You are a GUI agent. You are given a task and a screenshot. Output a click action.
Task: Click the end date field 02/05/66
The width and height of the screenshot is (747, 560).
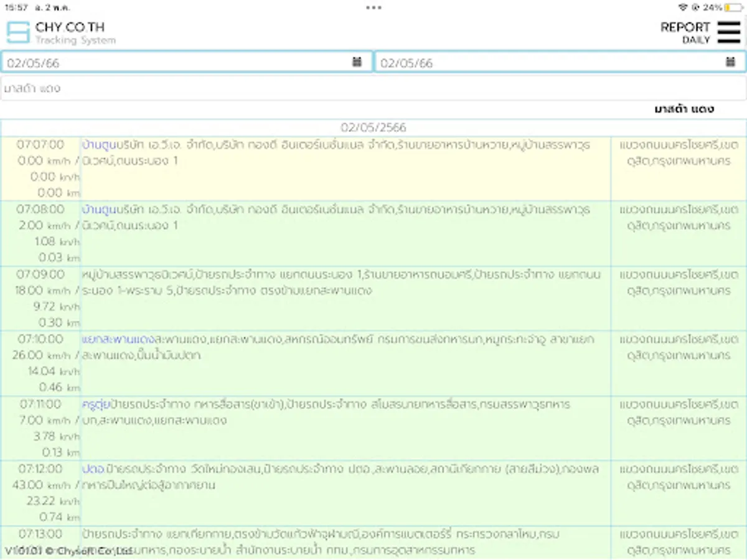pyautogui.click(x=560, y=62)
